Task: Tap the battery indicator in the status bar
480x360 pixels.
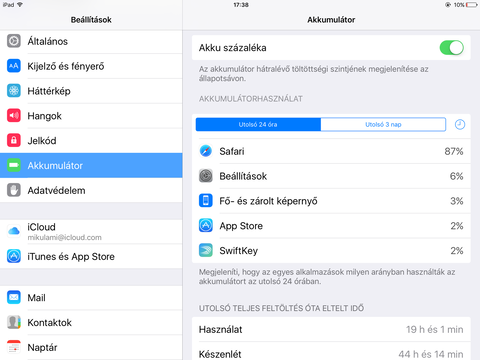Action: (471, 5)
